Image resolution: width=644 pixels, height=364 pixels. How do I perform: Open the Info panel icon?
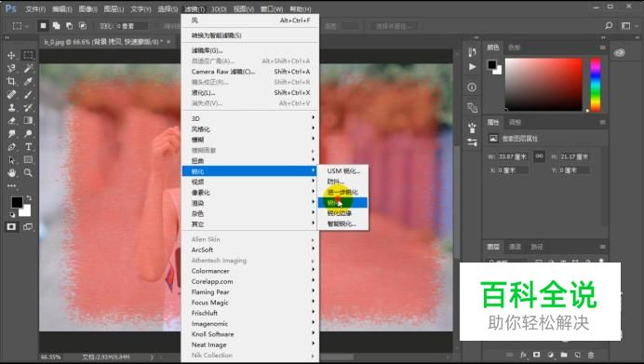(472, 88)
